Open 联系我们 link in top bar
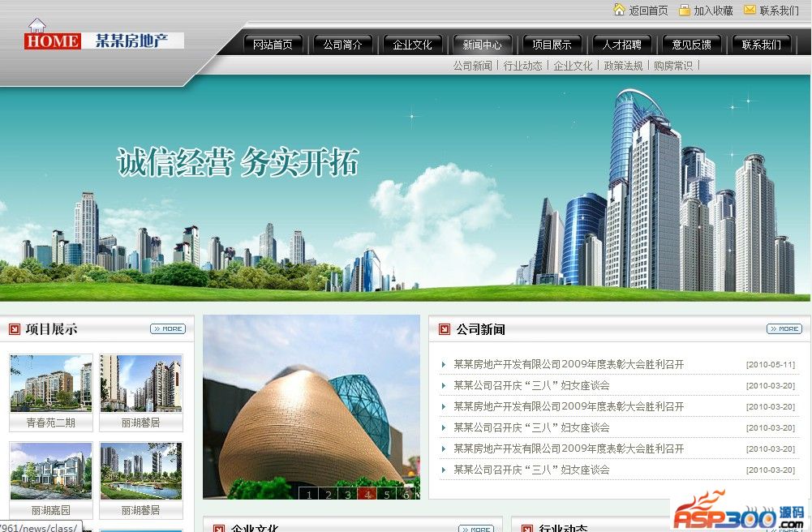This screenshot has width=812, height=532. [780, 11]
